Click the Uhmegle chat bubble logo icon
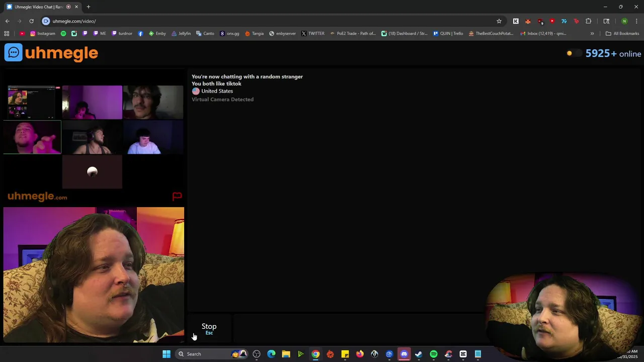Viewport: 644px width, 362px height. 14,52
